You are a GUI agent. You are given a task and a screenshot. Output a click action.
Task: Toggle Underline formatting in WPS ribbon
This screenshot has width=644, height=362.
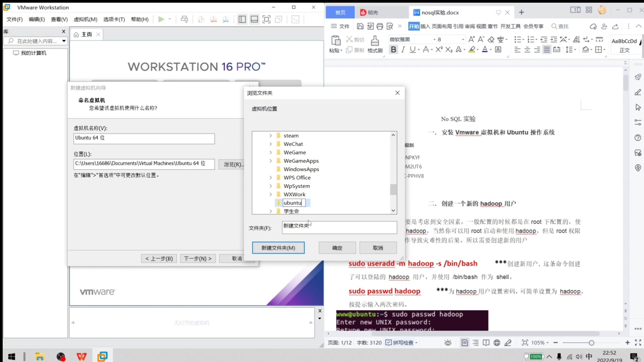tap(413, 50)
